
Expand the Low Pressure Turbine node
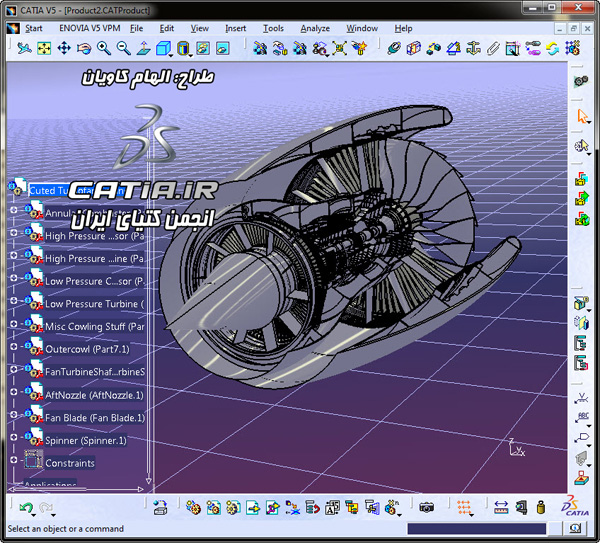pyautogui.click(x=13, y=301)
